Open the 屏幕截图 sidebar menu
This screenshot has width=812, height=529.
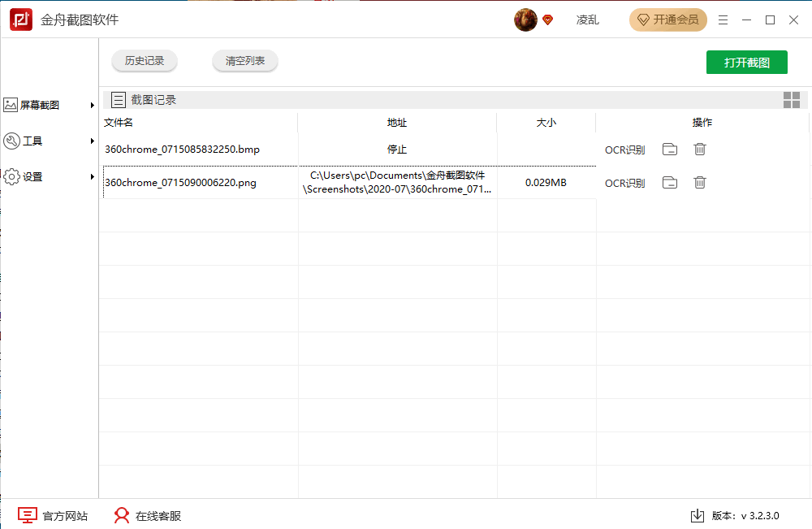[x=50, y=105]
